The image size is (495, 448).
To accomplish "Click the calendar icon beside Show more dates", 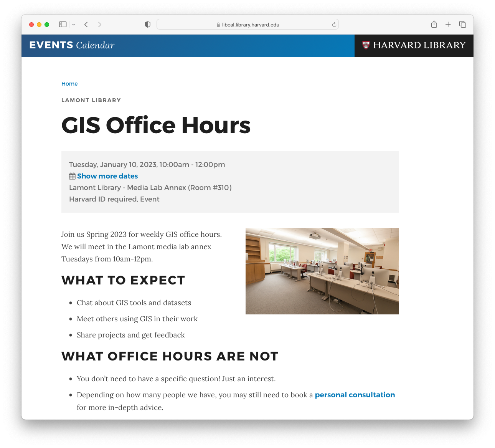I will tap(72, 176).
